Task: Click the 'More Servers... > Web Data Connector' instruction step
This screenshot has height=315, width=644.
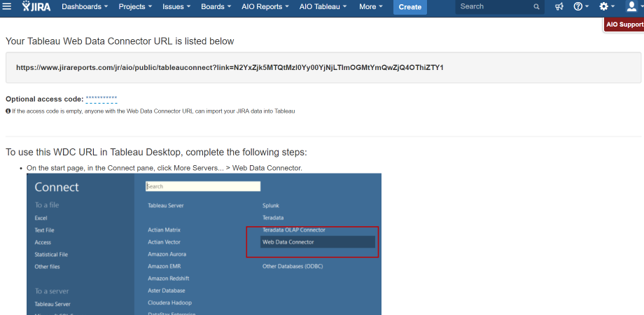Action: pos(164,168)
